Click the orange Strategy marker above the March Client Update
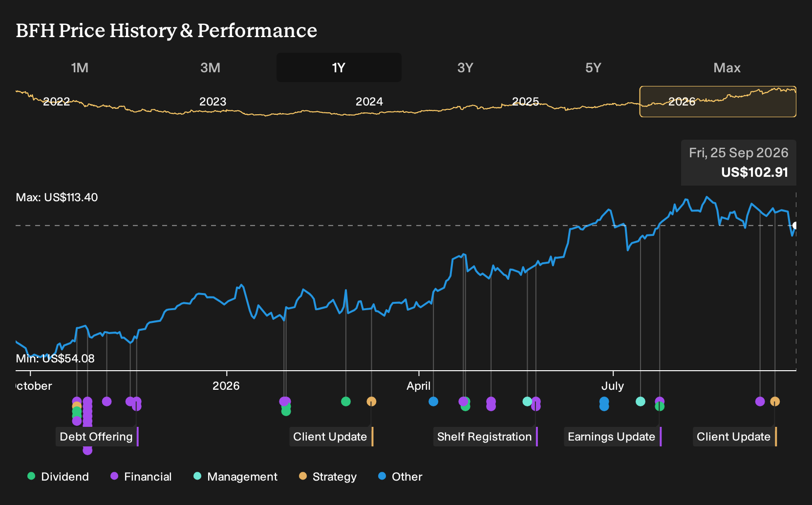 click(x=371, y=401)
